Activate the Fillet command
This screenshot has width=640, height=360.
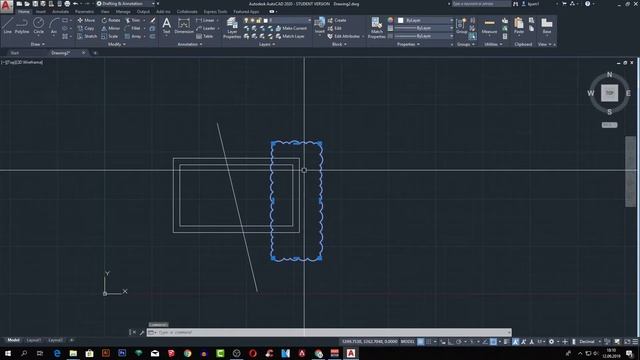click(x=133, y=28)
